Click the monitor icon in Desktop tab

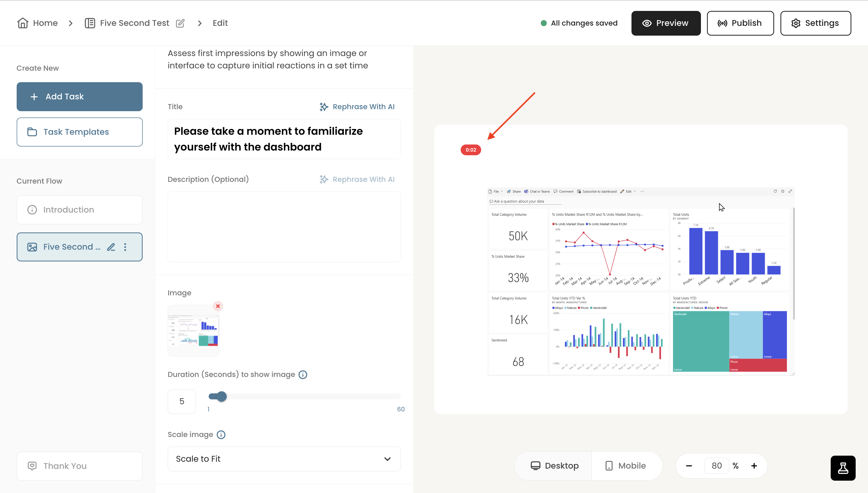coord(535,466)
